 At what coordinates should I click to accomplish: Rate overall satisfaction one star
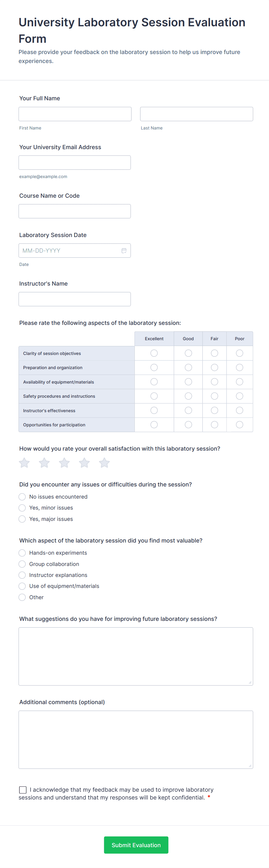click(24, 463)
